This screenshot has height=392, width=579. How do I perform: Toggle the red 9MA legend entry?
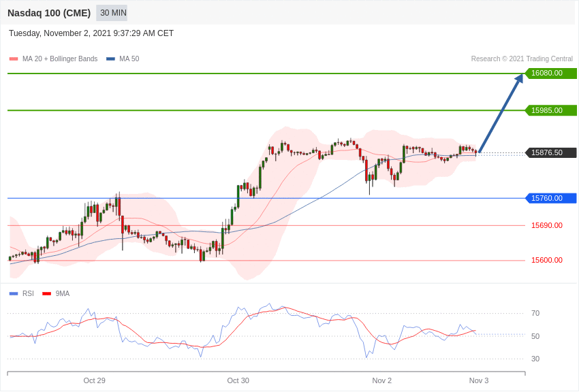[x=62, y=293]
